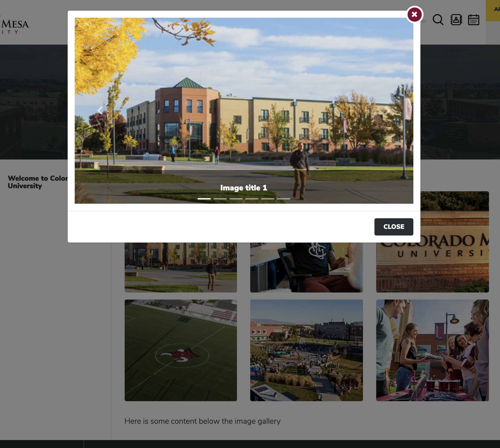Expand the header menu chevron beside search
The height and width of the screenshot is (448, 500).
424,21
